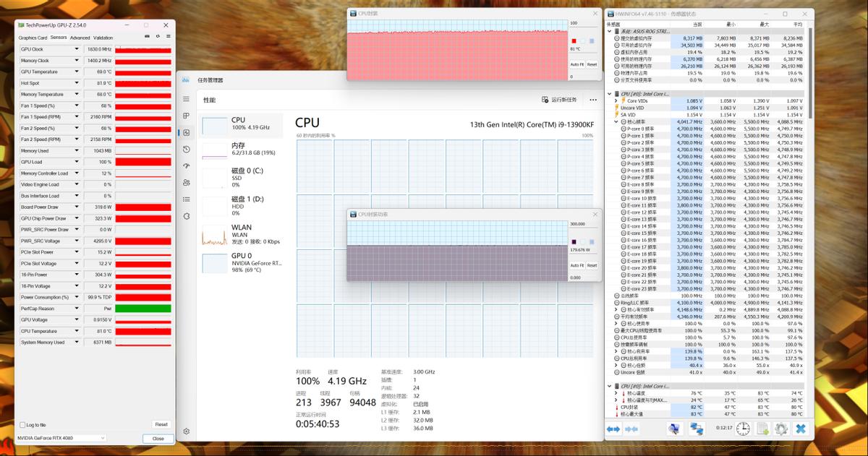The image size is (868, 456).
Task: Click the HWiNFO report creation icon
Action: 762,429
